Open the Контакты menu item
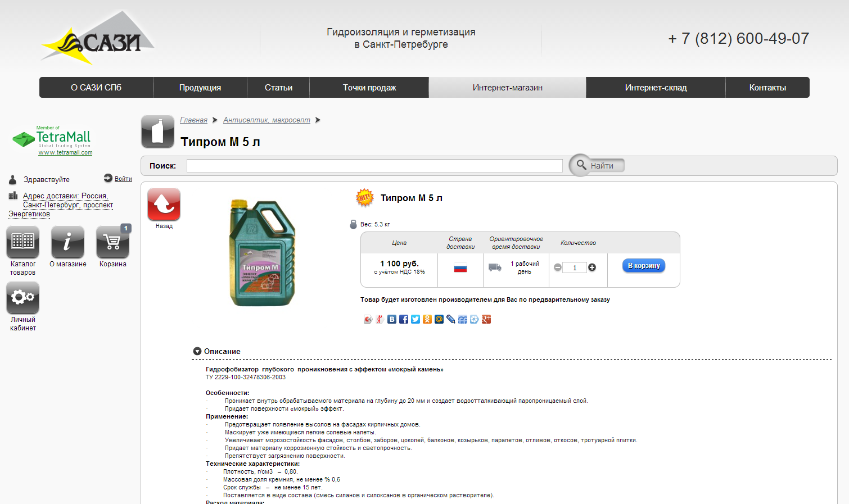 [x=767, y=88]
